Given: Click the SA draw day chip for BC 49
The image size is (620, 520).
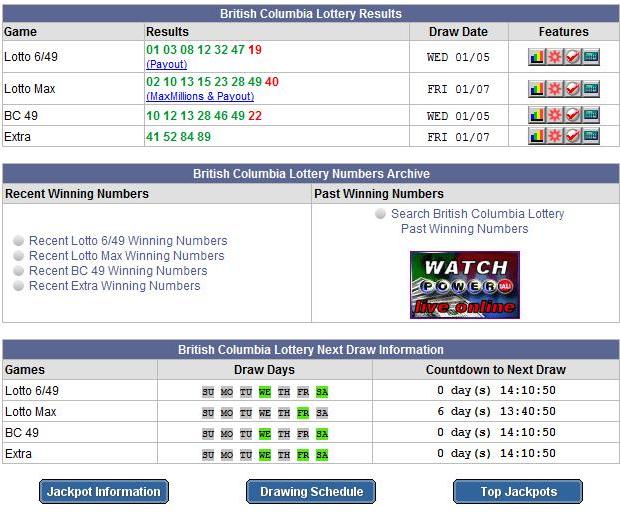Looking at the screenshot, I should point(322,434).
